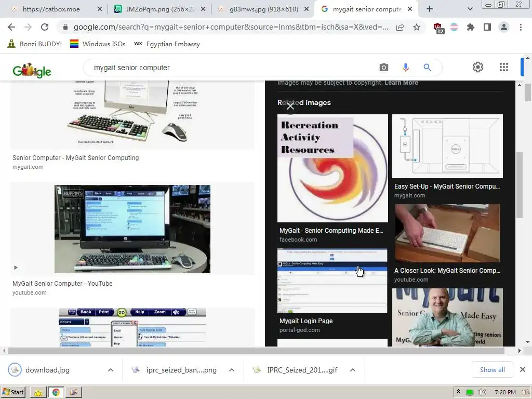Viewport: 532px width, 399px height.
Task: Show hidden tray icons arrow
Action: click(458, 392)
